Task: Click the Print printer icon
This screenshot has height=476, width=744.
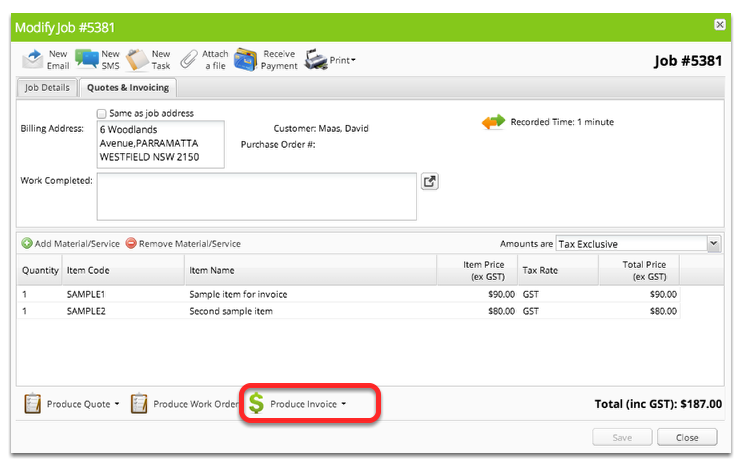Action: (x=316, y=60)
